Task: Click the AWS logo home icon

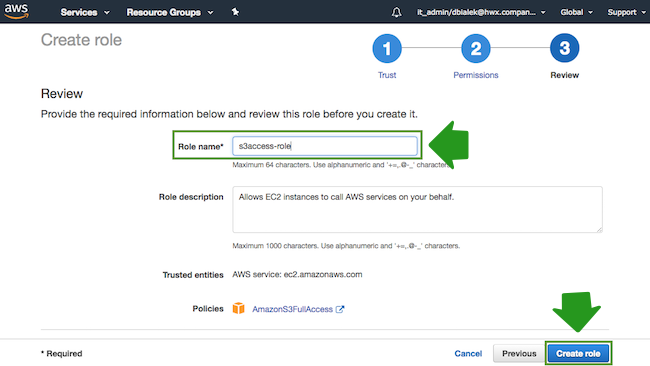Action: tap(17, 11)
